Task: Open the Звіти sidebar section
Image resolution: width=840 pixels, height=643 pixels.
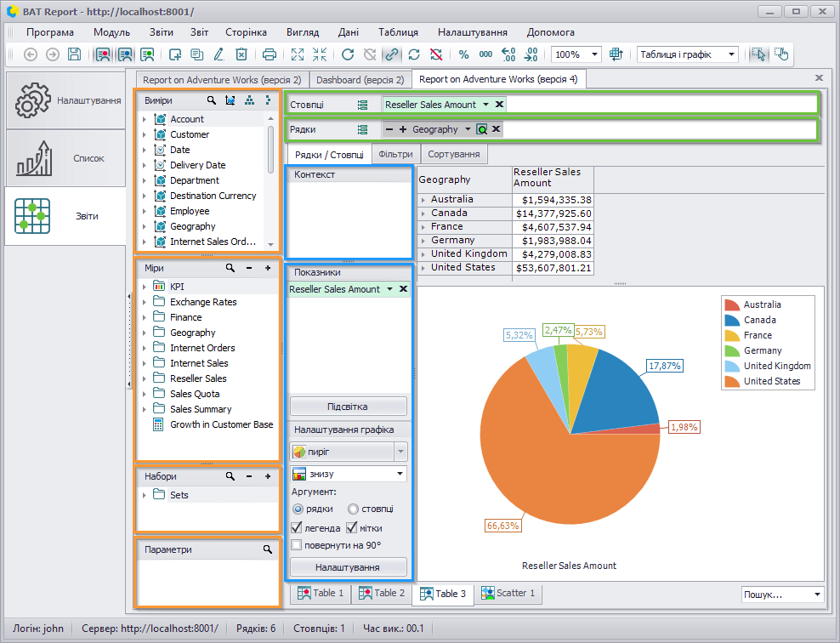Action: tap(65, 216)
